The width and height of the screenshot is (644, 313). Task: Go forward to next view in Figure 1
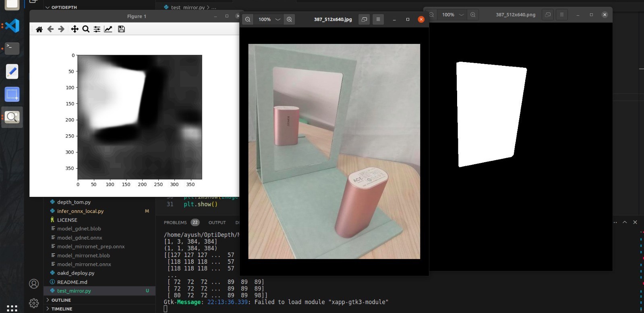coord(61,29)
